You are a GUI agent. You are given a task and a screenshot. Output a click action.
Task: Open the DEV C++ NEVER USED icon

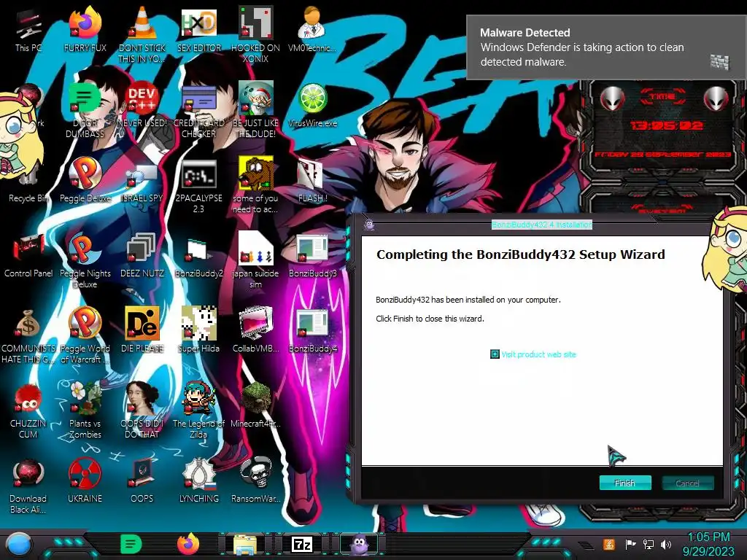click(x=142, y=105)
